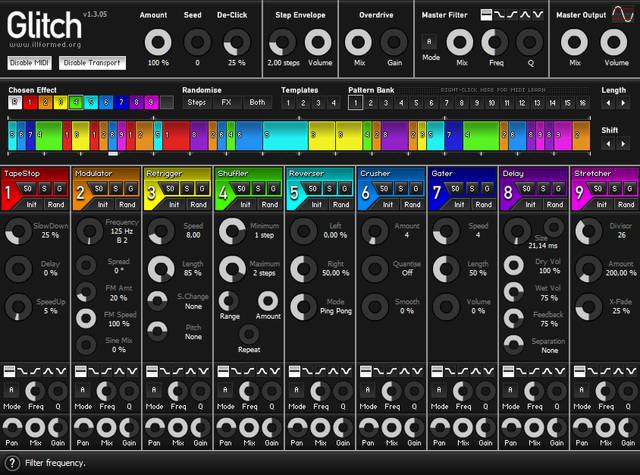Viewport: 640px width, 475px height.
Task: Toggle the Retrigger S button
Action: tap(187, 189)
